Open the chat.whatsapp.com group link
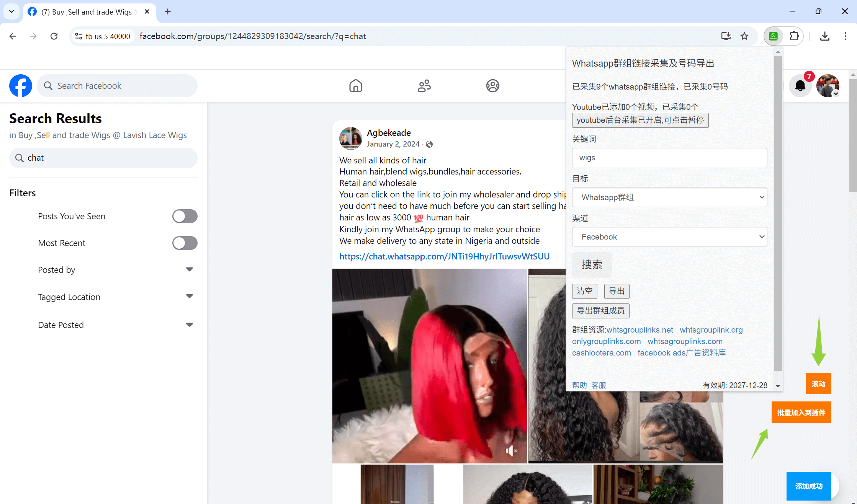The image size is (857, 504). pyautogui.click(x=444, y=256)
